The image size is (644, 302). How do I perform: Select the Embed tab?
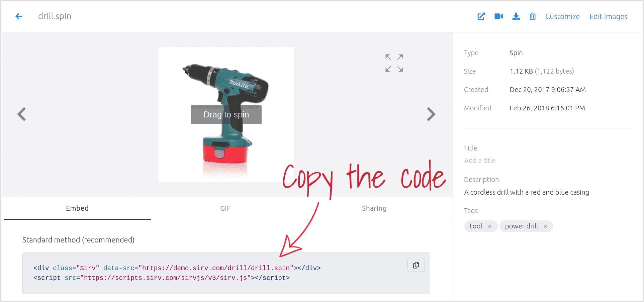coord(77,208)
